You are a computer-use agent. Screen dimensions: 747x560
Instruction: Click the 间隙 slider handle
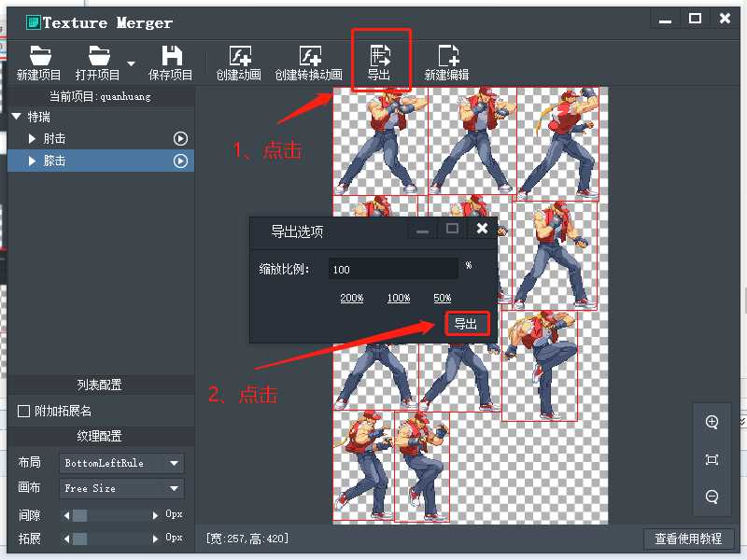79,515
